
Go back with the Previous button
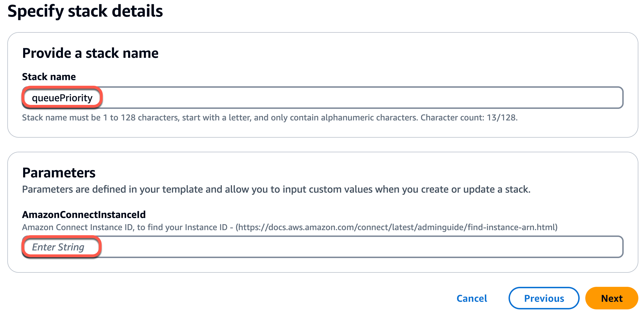[x=544, y=298]
